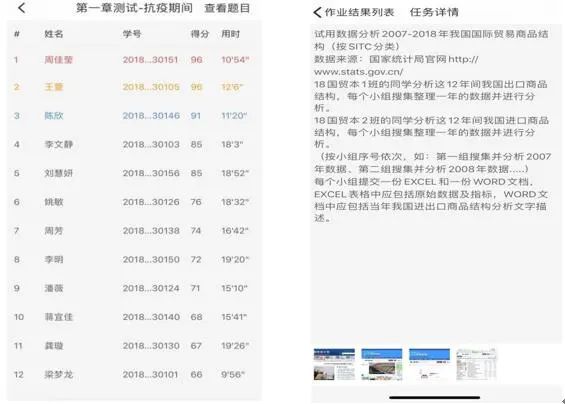Click rank number 6 in the list
565x404 pixels.
17,202
